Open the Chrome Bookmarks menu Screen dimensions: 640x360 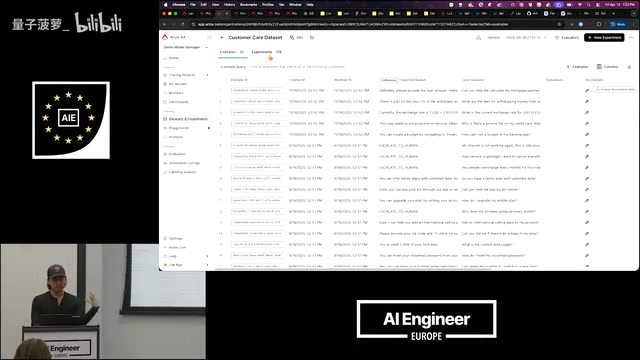tap(249, 4)
